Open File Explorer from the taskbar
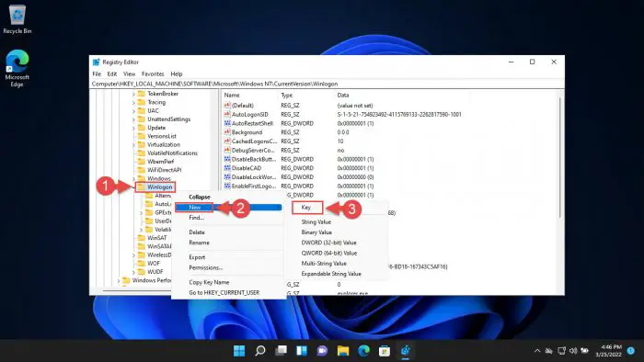 [343, 351]
